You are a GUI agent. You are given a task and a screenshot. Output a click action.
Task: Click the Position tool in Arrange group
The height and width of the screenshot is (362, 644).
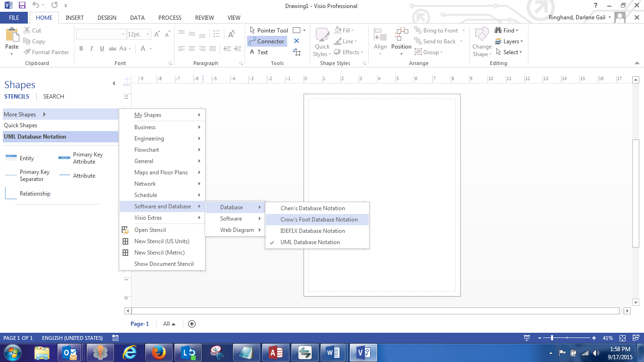(x=401, y=41)
